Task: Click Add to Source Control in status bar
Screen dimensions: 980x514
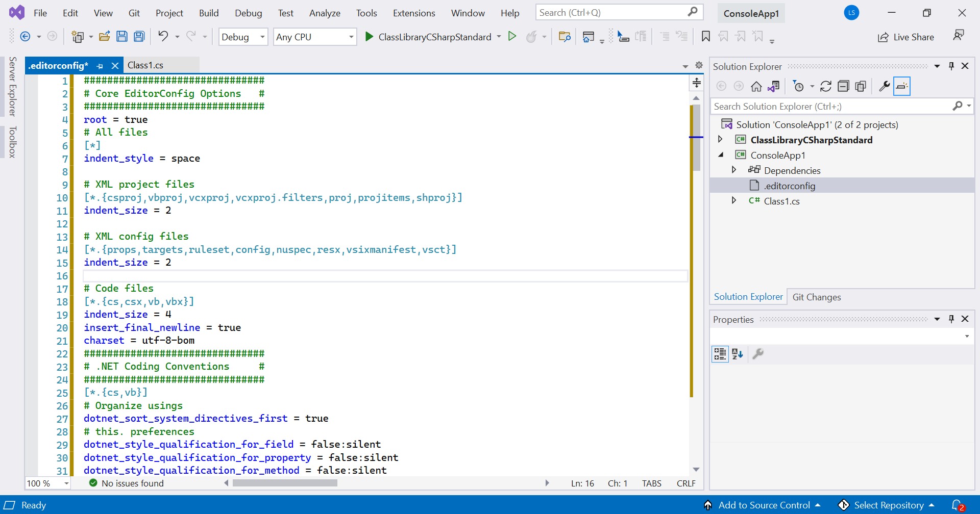Action: (x=764, y=505)
